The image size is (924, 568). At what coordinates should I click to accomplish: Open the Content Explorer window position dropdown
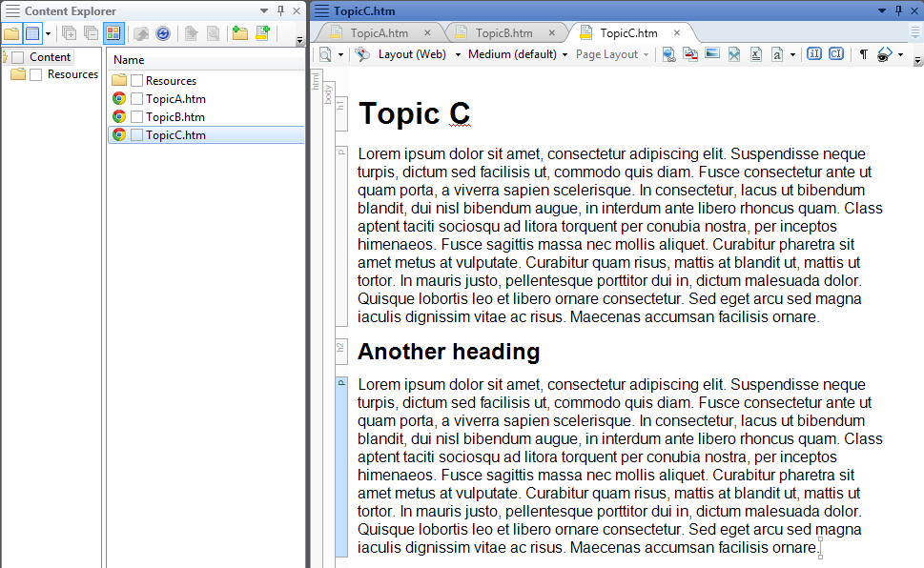click(x=263, y=10)
